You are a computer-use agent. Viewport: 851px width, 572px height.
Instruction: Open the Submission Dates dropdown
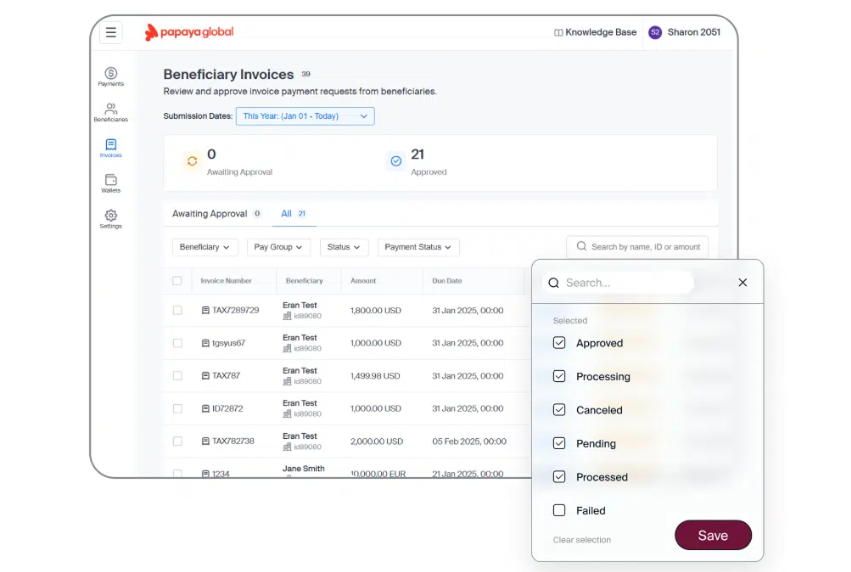(x=305, y=116)
